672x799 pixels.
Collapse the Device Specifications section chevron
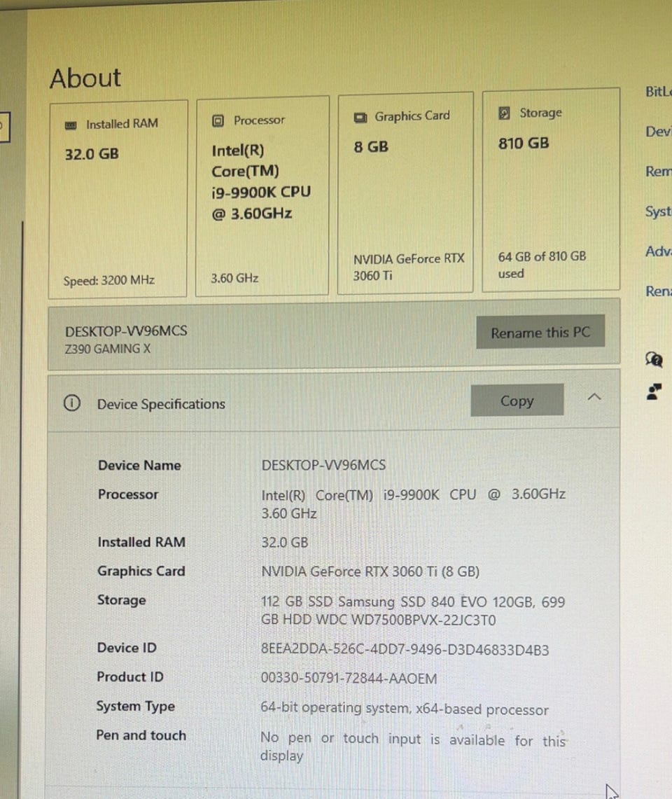tap(594, 397)
